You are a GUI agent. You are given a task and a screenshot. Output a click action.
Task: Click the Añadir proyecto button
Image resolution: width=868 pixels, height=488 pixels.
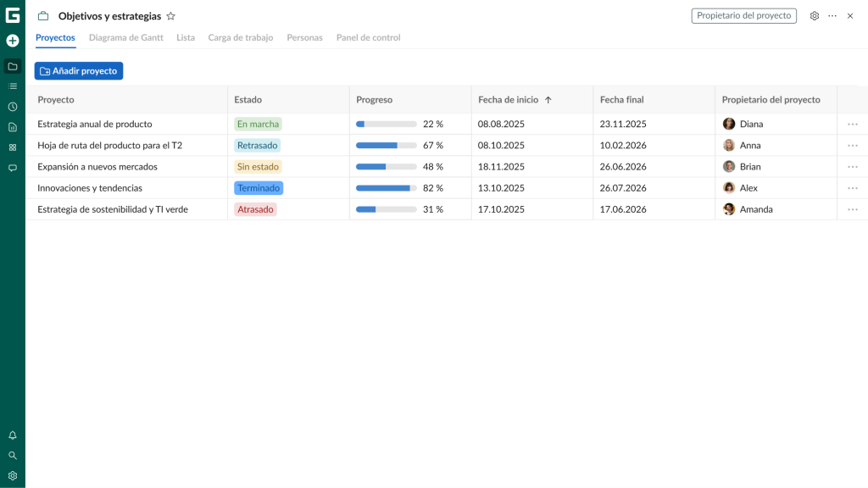(x=79, y=71)
